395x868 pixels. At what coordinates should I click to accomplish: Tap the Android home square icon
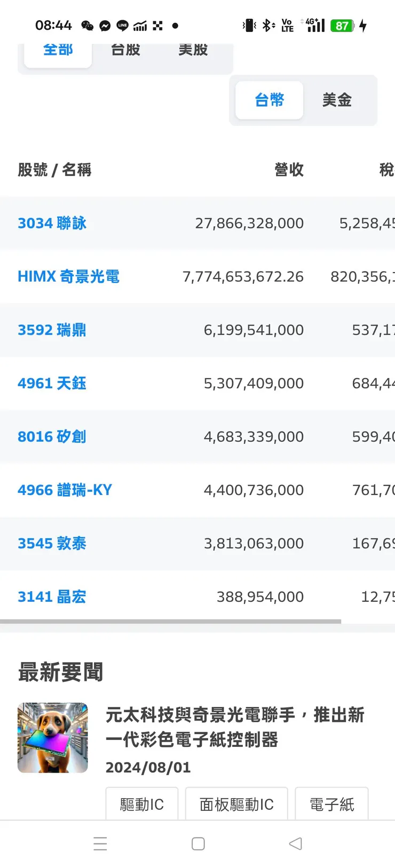(198, 843)
